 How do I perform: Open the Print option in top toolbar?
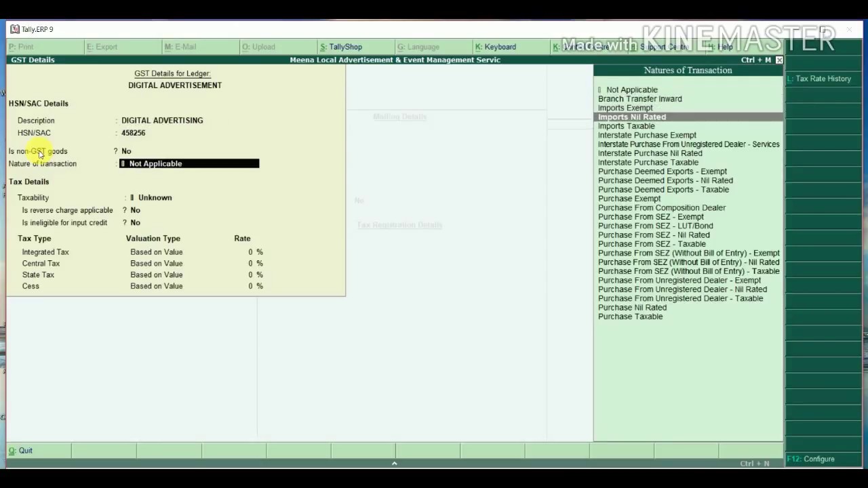[21, 47]
